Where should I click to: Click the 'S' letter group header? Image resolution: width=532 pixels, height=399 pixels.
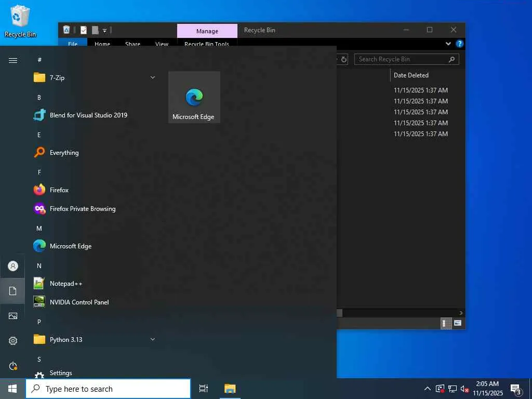pos(39,360)
